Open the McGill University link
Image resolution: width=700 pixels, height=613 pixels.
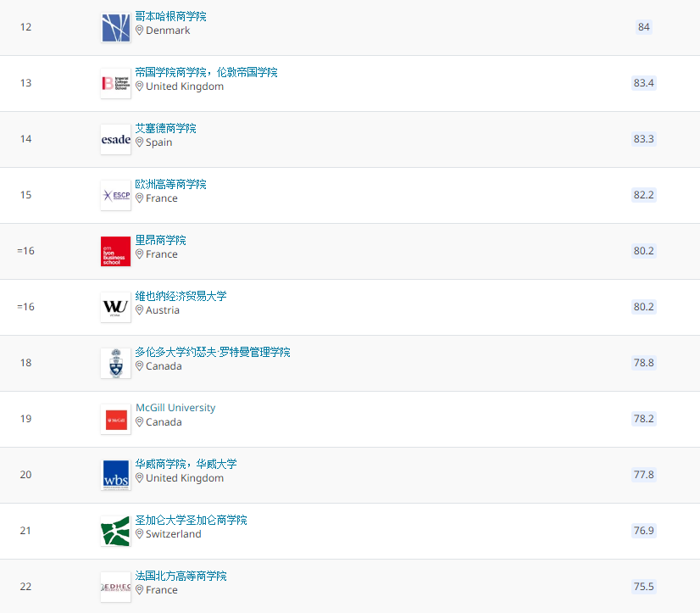[x=175, y=408]
